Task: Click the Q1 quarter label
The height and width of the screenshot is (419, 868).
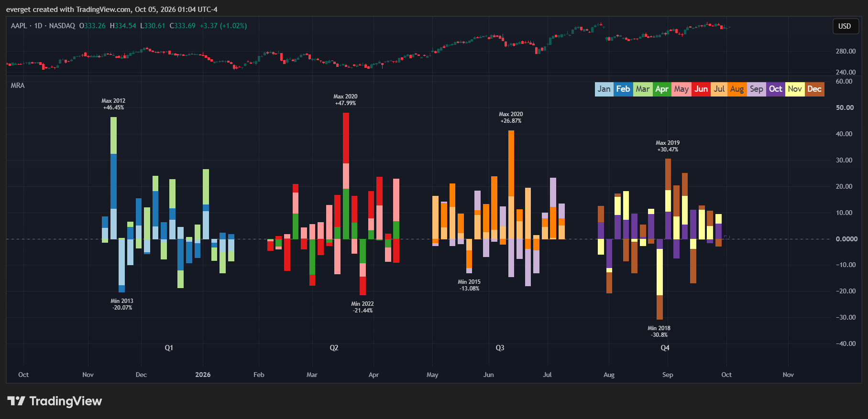Action: pyautogui.click(x=169, y=348)
